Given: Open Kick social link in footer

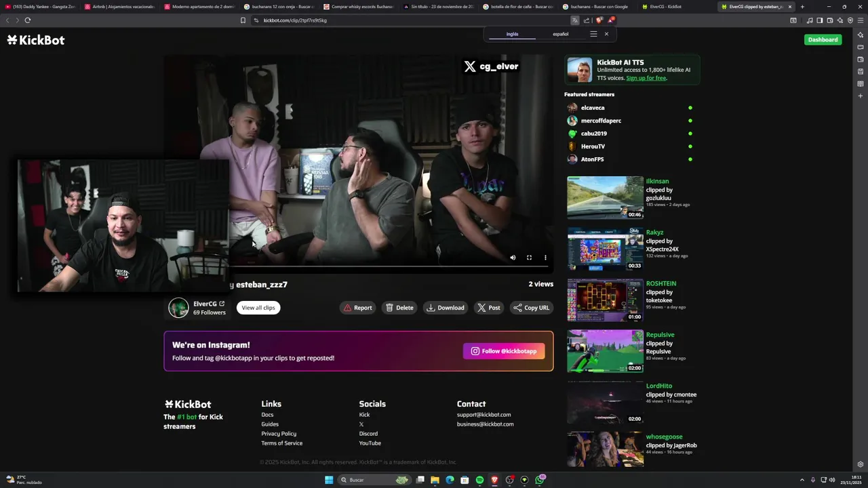Looking at the screenshot, I should click(364, 415).
